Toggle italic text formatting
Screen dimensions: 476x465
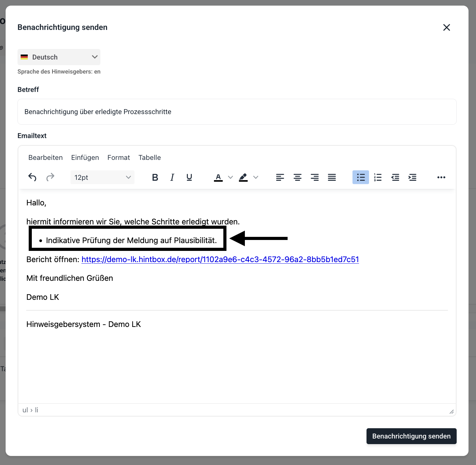pos(172,177)
